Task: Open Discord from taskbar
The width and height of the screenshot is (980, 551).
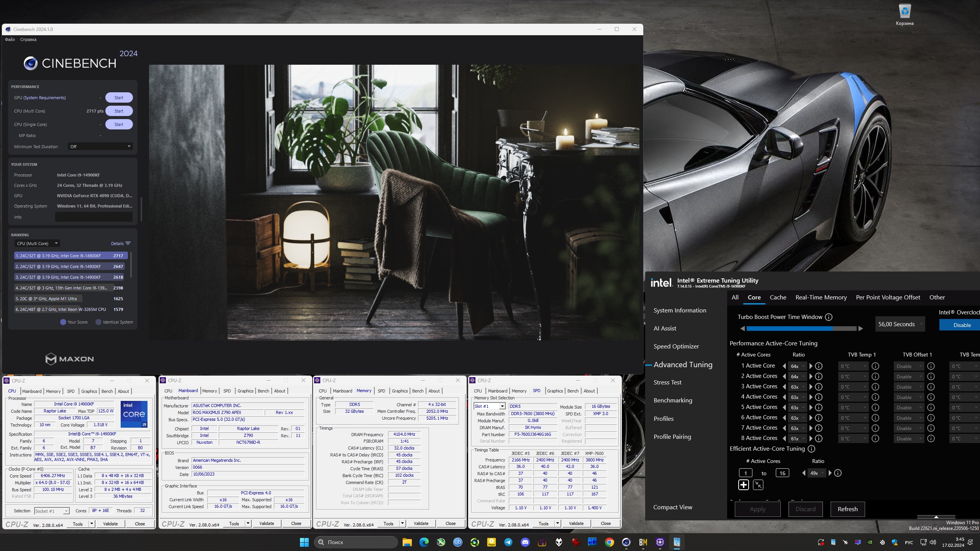Action: pos(525,542)
